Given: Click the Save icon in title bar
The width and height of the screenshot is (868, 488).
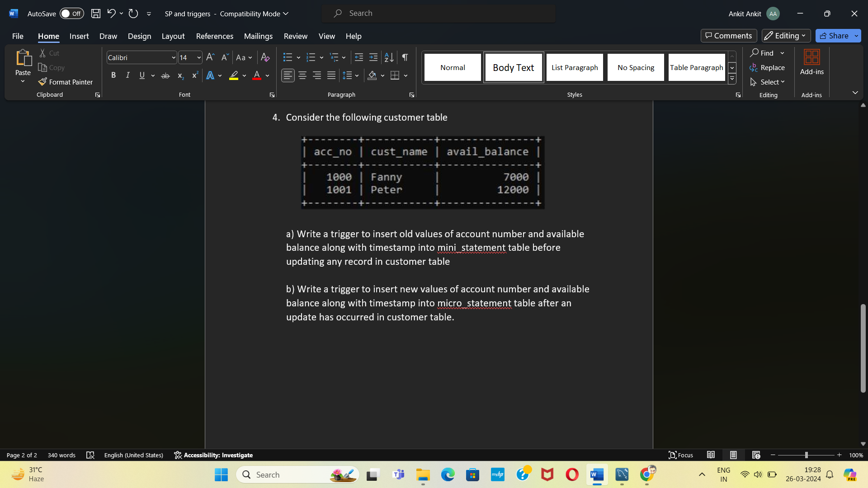Looking at the screenshot, I should click(96, 14).
